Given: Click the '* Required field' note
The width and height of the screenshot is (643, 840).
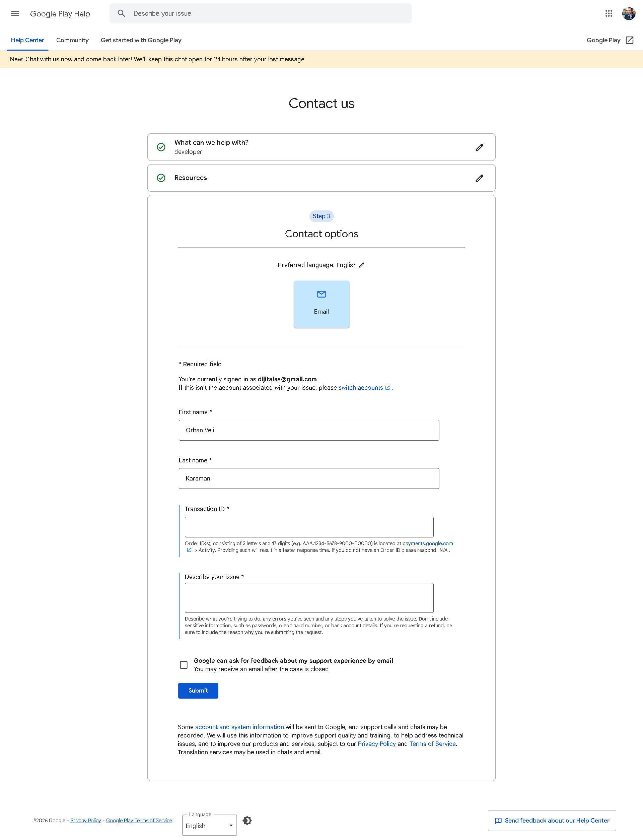Looking at the screenshot, I should click(x=200, y=364).
